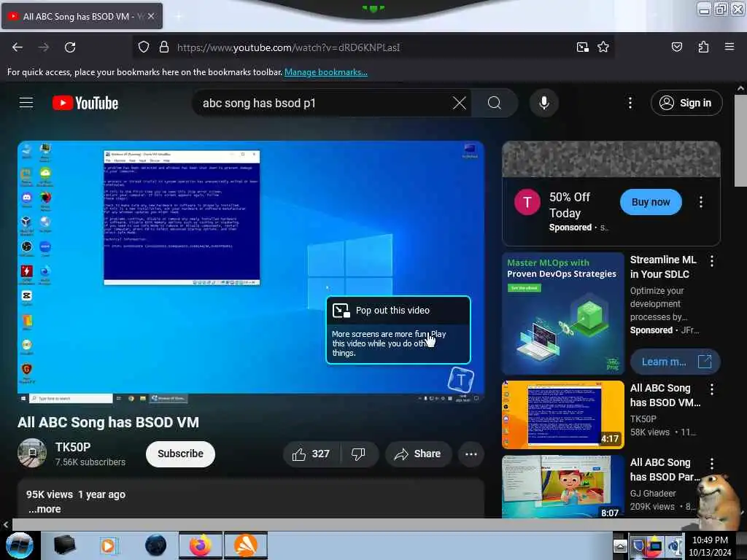Open the black taskbar application icon
The width and height of the screenshot is (747, 560).
(64, 545)
